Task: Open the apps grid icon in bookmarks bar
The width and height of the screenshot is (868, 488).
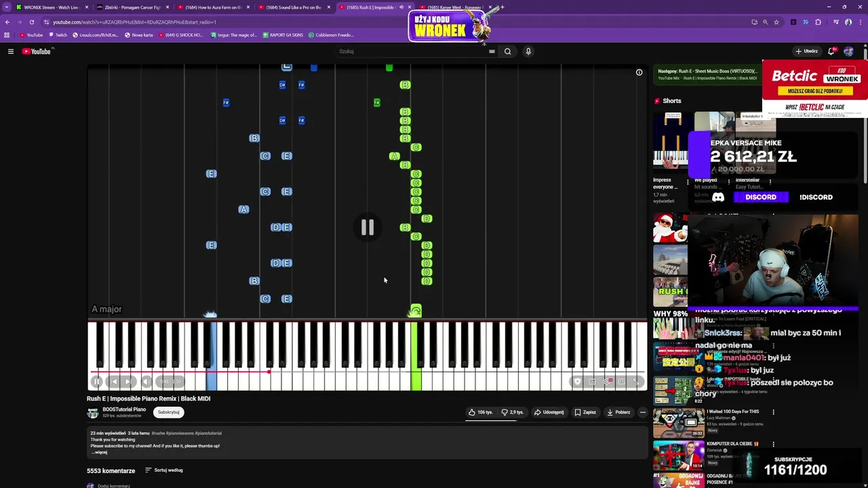Action: pos(7,35)
